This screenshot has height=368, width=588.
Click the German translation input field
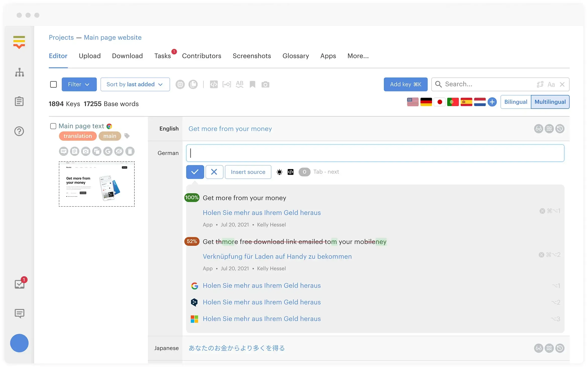[x=375, y=153]
